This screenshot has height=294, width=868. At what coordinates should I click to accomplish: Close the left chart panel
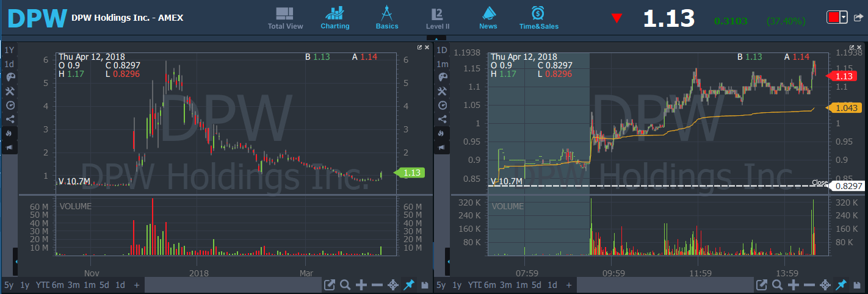[427, 47]
